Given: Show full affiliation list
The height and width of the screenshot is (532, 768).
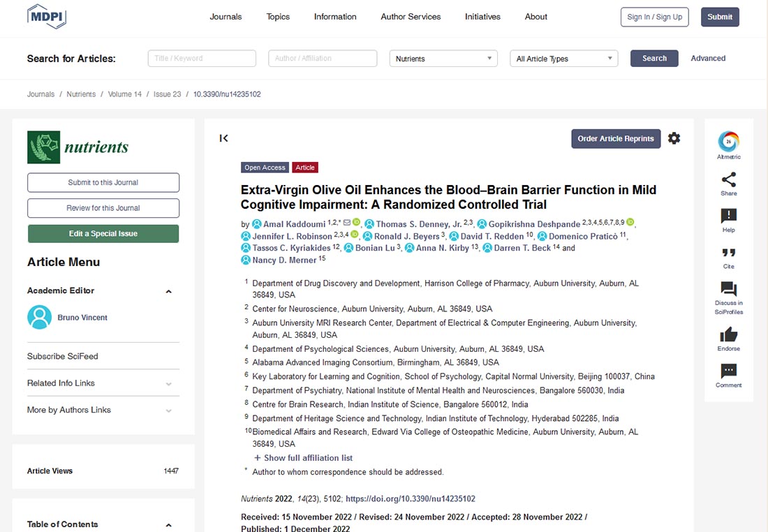Looking at the screenshot, I should pyautogui.click(x=303, y=458).
